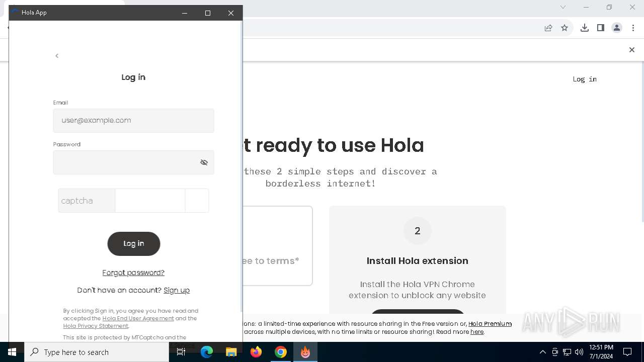Open the Hola Privacy Statement link

point(96,326)
